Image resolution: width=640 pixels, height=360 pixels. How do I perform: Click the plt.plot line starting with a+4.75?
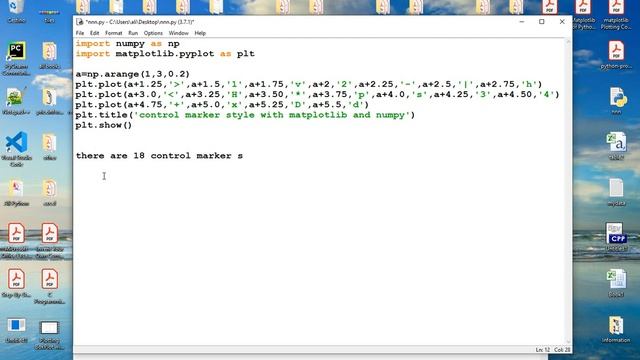tap(222, 104)
